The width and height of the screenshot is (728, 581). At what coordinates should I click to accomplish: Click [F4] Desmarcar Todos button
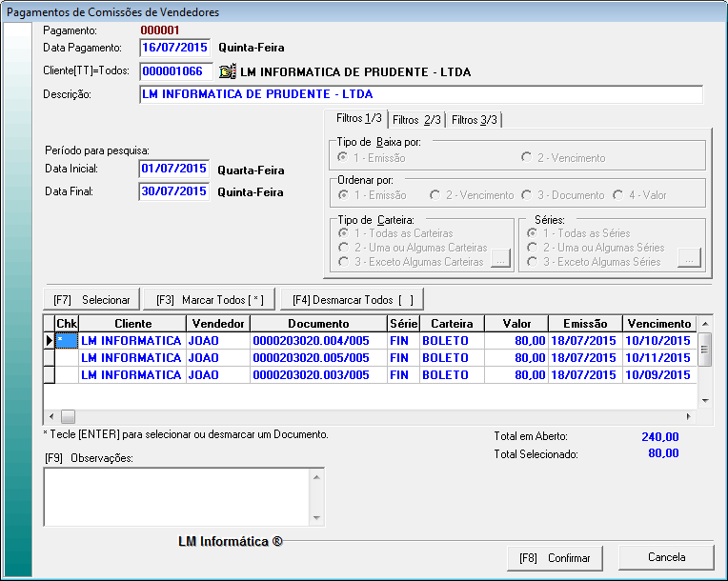pos(353,300)
